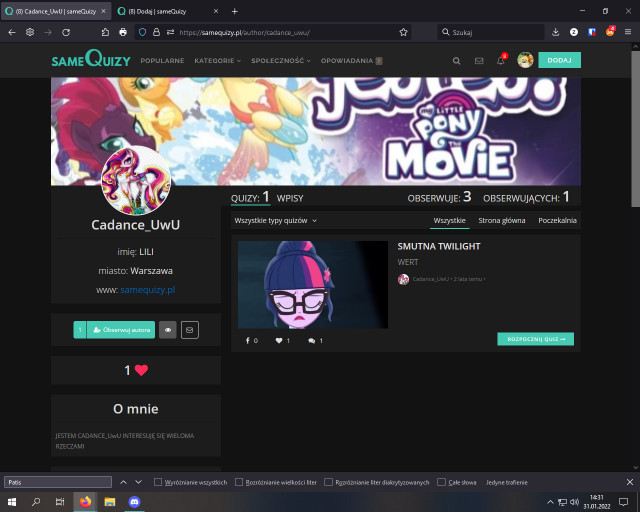Check Rozróżnianie wielkości liter option

(238, 482)
